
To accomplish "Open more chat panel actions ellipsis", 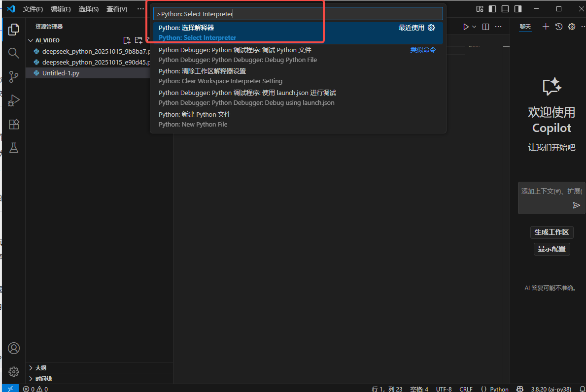I will 583,27.
